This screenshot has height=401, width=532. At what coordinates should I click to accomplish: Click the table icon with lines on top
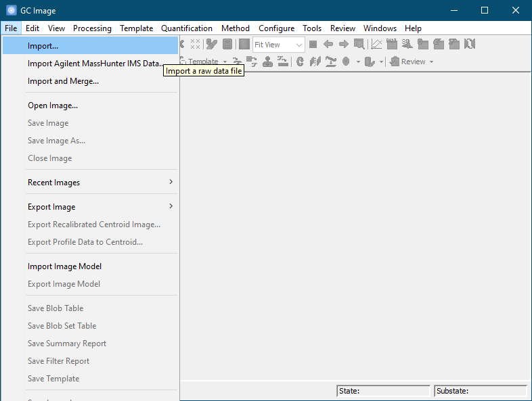[454, 44]
